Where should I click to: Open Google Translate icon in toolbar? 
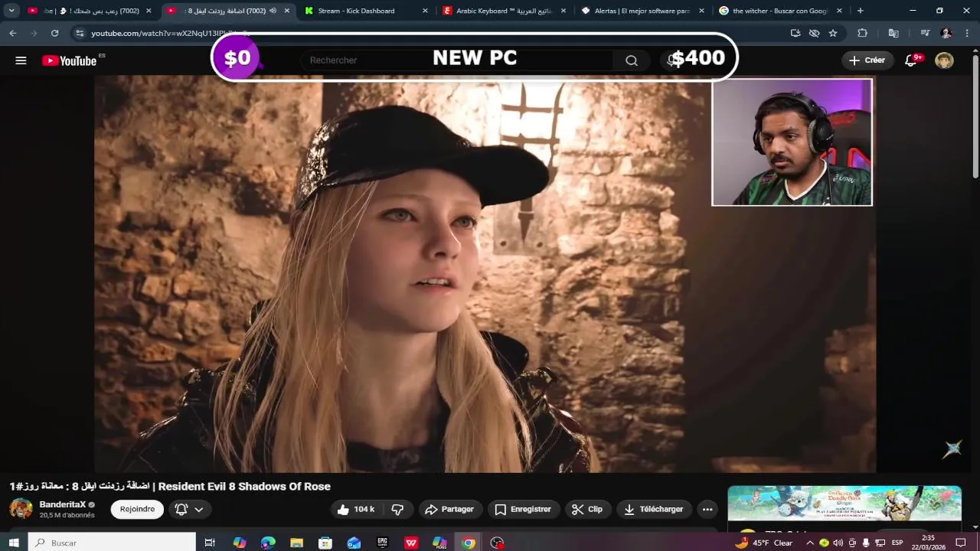(x=893, y=33)
